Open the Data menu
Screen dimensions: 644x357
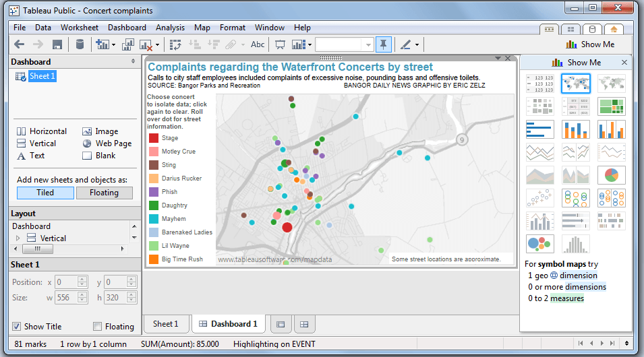pos(42,28)
